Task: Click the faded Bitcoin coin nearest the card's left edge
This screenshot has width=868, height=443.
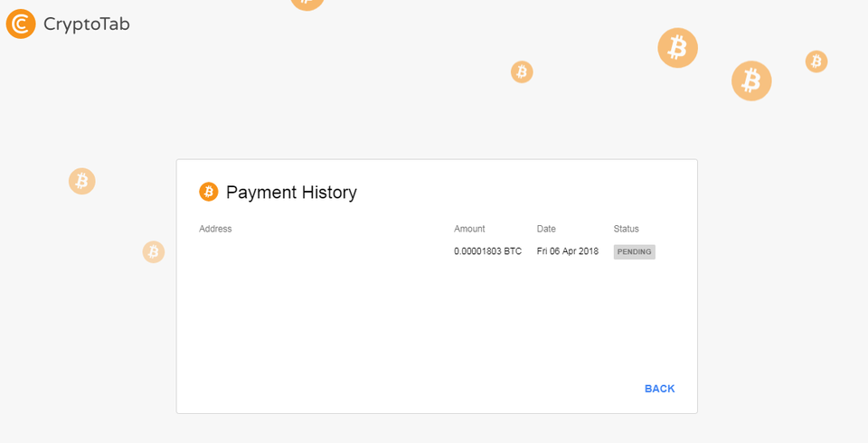Action: point(154,251)
